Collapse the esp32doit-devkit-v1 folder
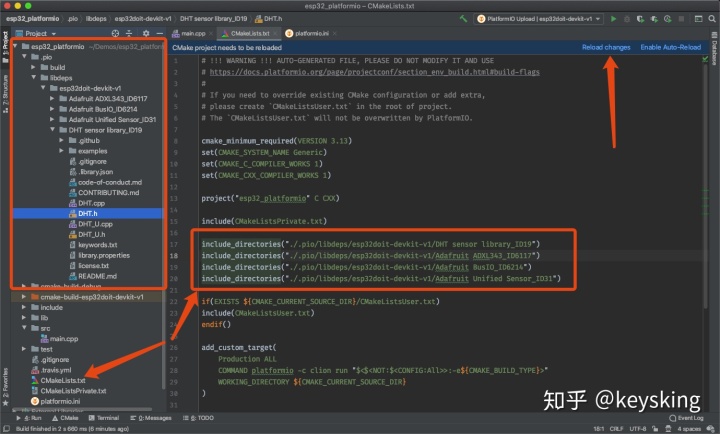 click(43, 88)
